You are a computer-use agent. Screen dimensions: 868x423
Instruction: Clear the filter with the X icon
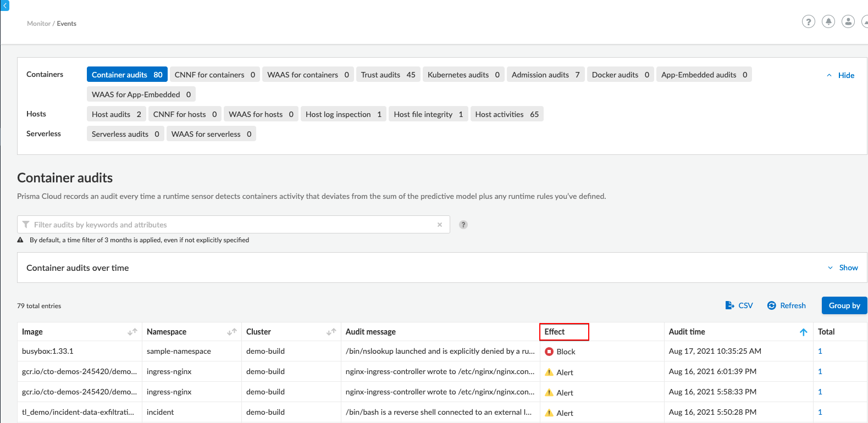(x=440, y=225)
